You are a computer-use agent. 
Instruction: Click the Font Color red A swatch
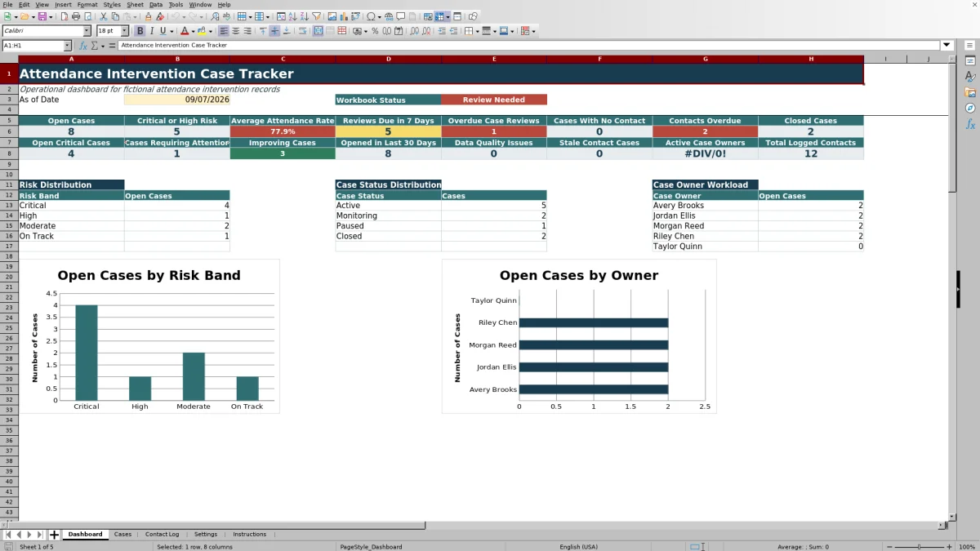185,31
